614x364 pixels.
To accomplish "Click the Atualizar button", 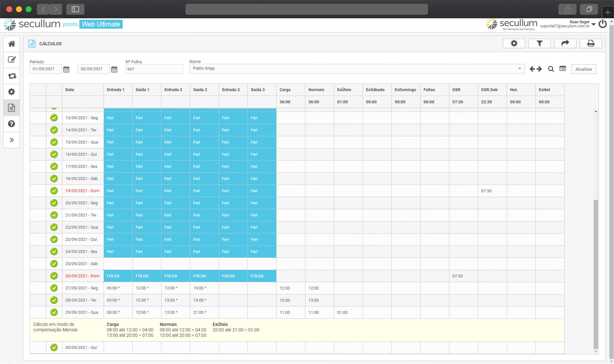I will pos(584,69).
